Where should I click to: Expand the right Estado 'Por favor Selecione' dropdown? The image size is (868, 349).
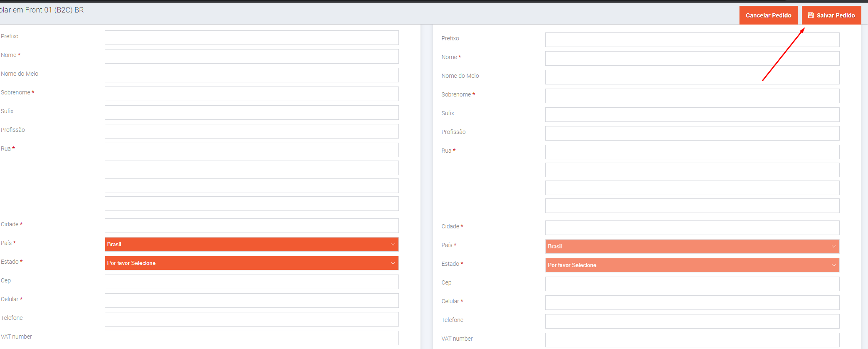click(x=692, y=265)
